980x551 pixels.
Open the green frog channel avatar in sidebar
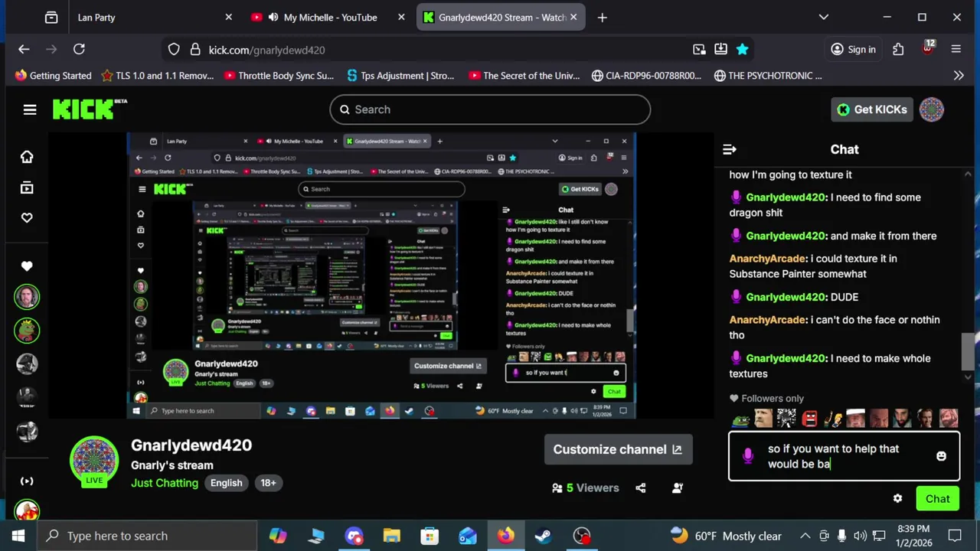point(27,331)
